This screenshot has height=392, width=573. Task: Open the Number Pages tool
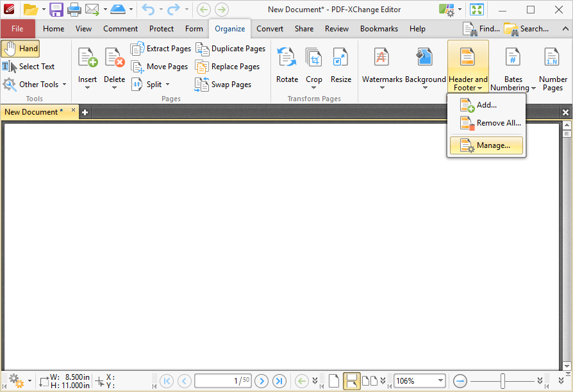pos(552,66)
